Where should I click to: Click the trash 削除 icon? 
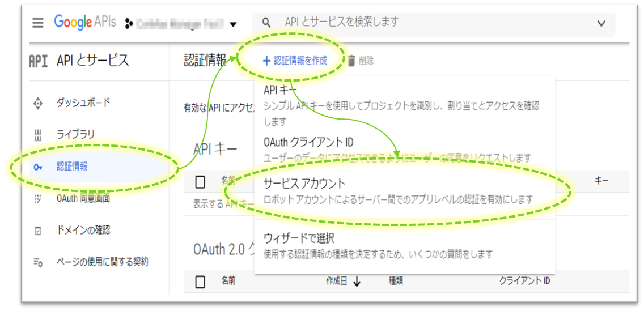351,61
